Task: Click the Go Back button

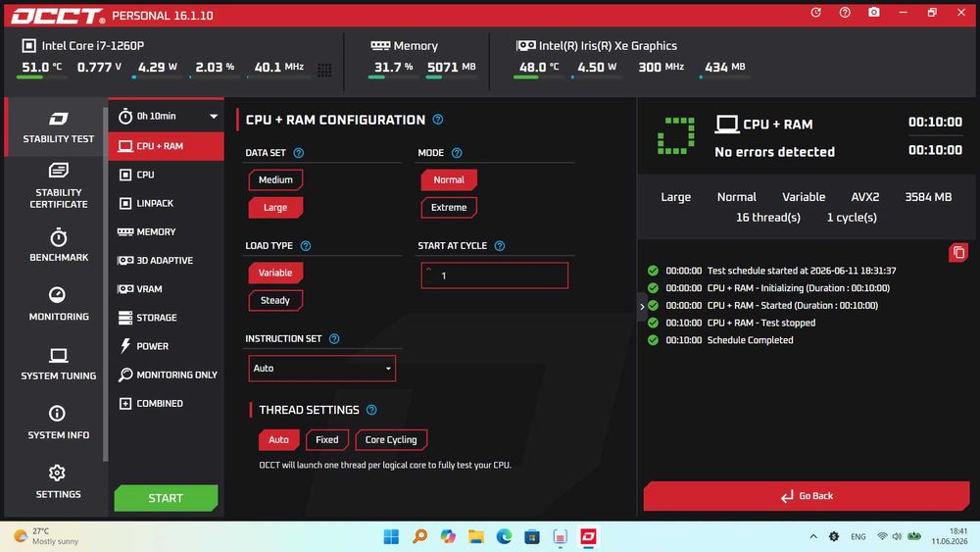Action: pos(807,496)
